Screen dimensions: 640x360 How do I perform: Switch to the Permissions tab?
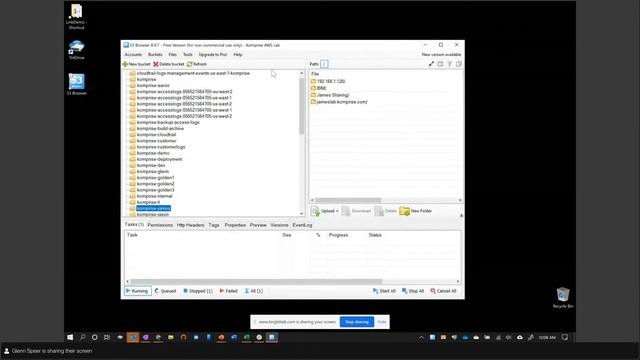[x=160, y=225]
